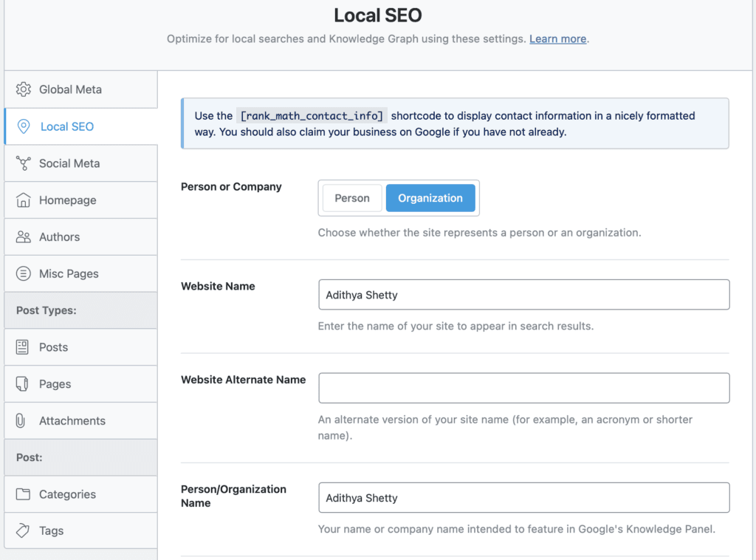Open the Misc Pages tab
Image resolution: width=756 pixels, height=560 pixels.
81,273
